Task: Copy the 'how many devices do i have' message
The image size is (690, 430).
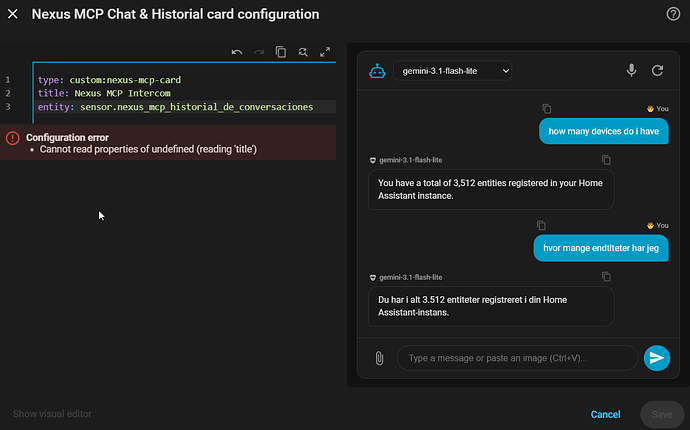Action: coord(547,108)
